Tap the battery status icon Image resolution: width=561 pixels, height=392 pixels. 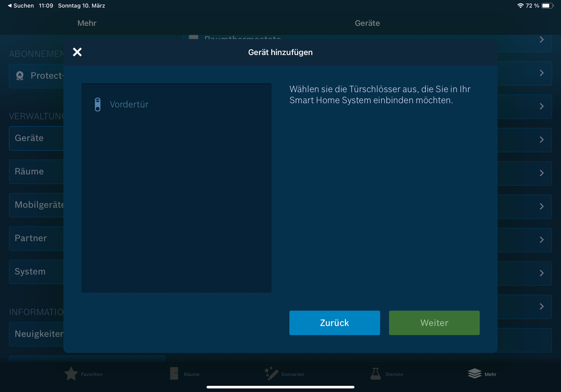(x=547, y=6)
